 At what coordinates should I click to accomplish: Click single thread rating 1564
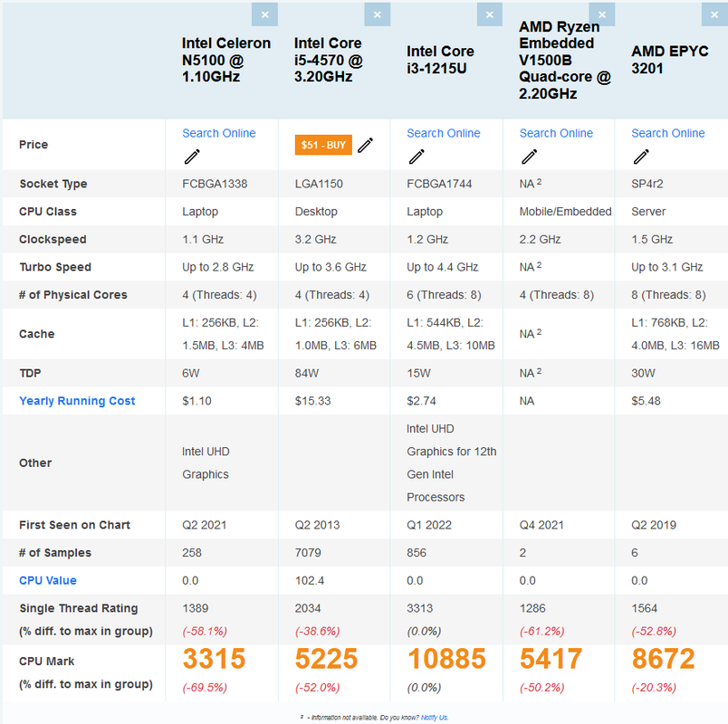(645, 608)
